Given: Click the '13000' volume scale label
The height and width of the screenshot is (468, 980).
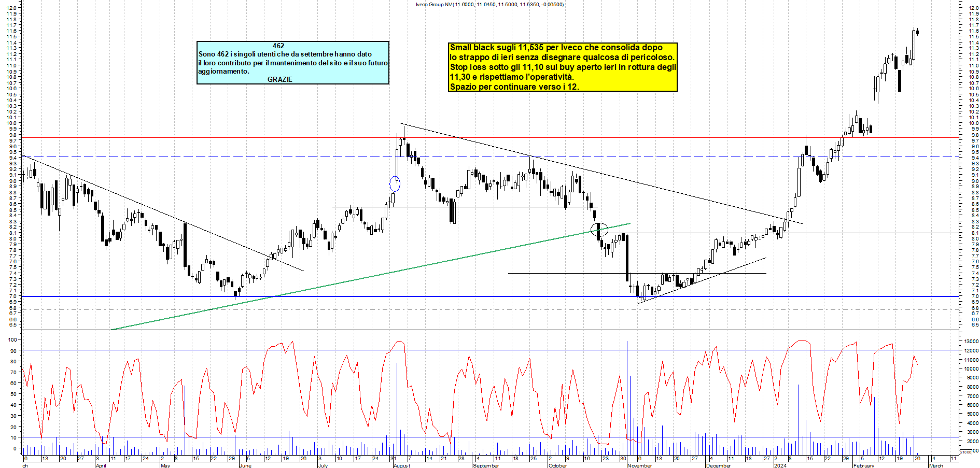Looking at the screenshot, I should 971,342.
